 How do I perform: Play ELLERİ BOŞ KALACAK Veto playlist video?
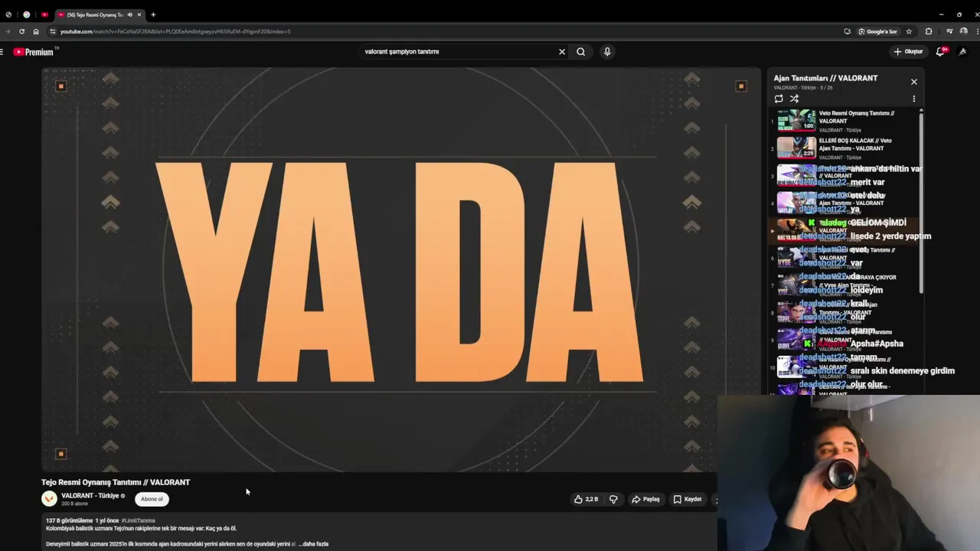(x=845, y=148)
